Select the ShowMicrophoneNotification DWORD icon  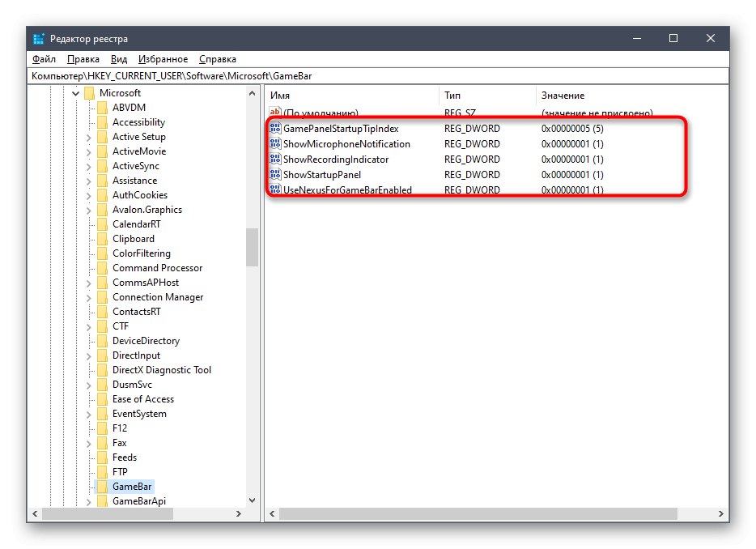pos(275,144)
